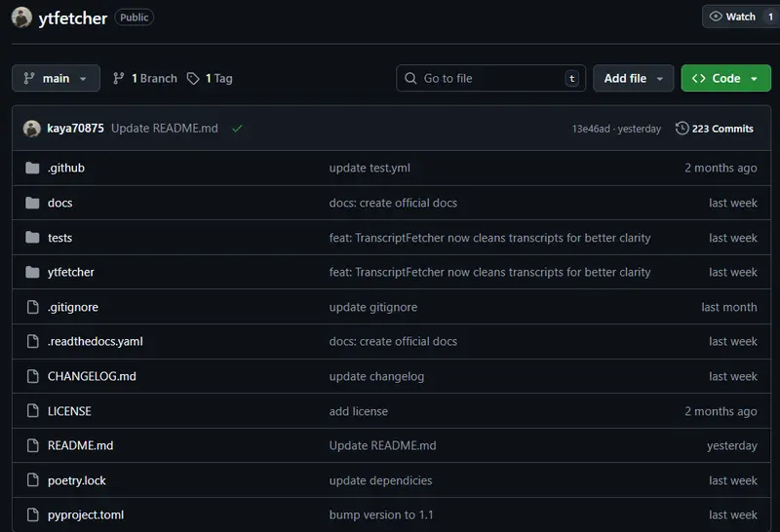Click the tests folder icon
780x532 pixels.
pos(32,238)
